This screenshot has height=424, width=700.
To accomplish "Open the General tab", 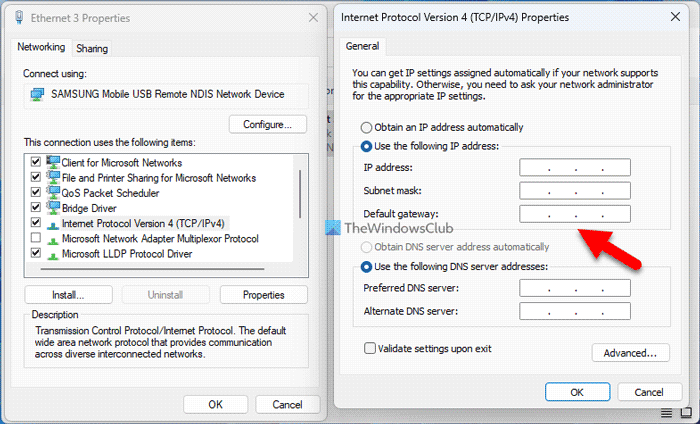I will pyautogui.click(x=360, y=46).
